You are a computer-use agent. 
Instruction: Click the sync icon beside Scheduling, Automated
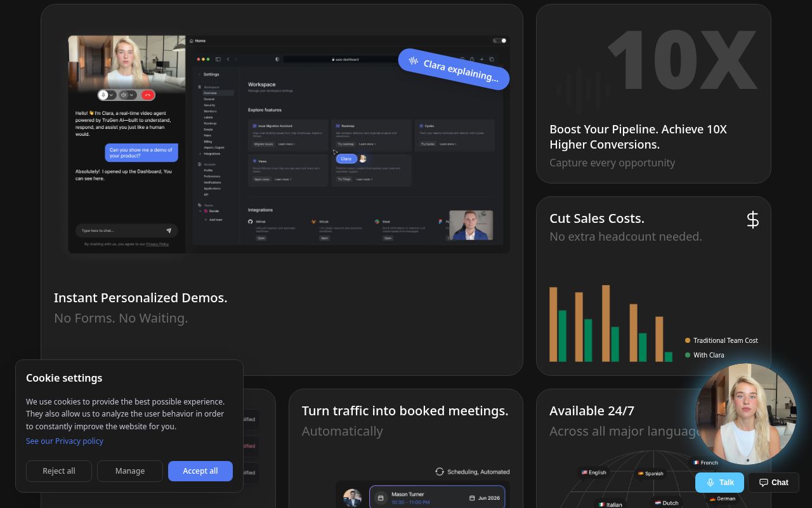pos(439,472)
